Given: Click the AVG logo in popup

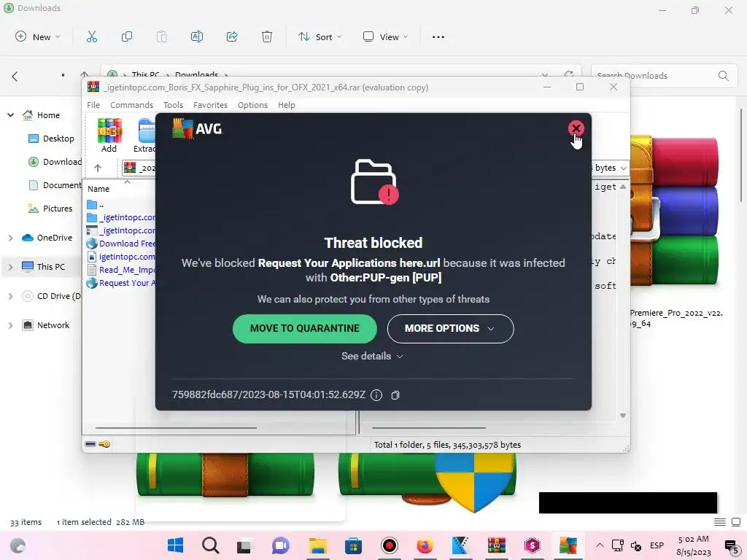Looking at the screenshot, I should (197, 128).
